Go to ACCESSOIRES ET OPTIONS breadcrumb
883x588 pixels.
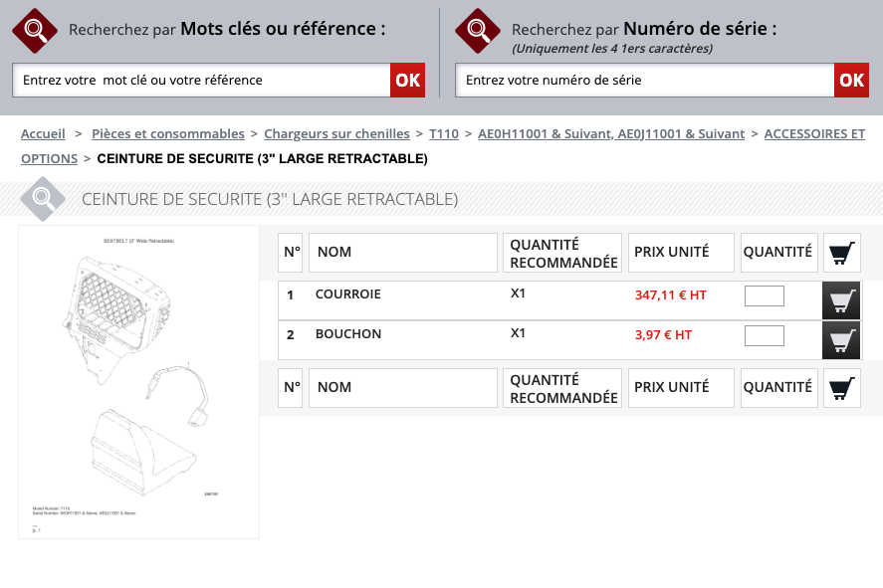coord(813,133)
